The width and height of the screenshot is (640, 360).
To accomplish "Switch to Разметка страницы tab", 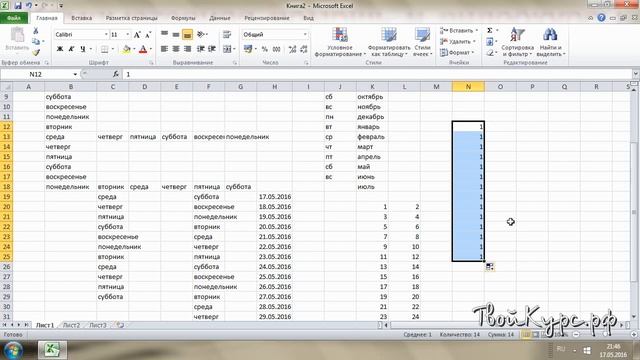I will pyautogui.click(x=131, y=18).
